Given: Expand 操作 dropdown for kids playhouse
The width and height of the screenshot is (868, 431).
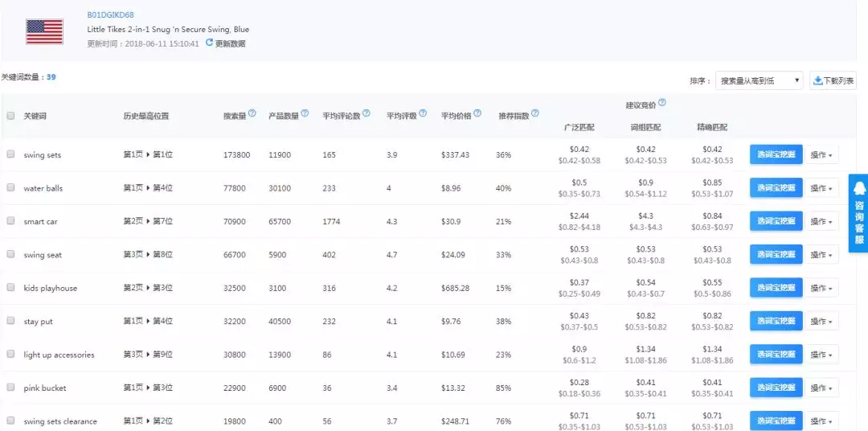Looking at the screenshot, I should tap(821, 288).
